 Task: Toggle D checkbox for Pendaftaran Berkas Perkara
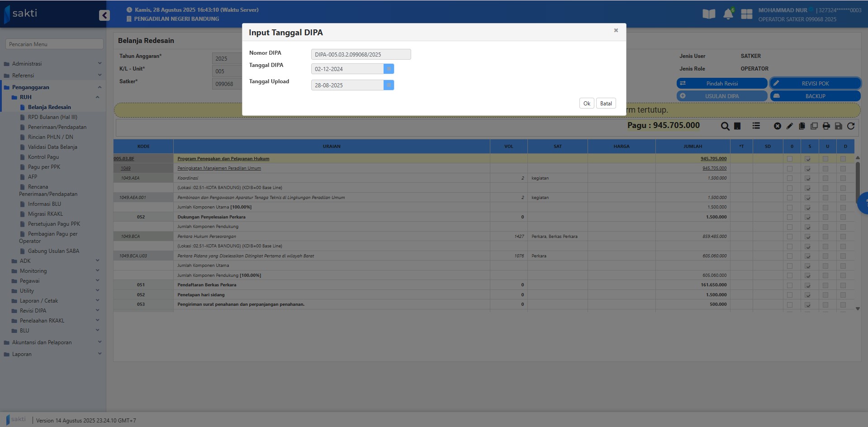coord(843,285)
